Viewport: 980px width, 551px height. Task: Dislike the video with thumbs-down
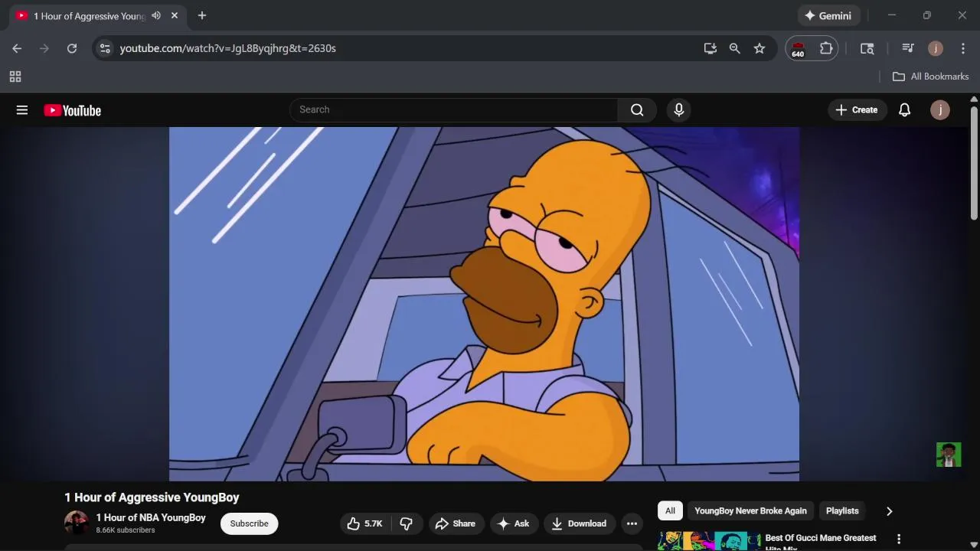(407, 523)
